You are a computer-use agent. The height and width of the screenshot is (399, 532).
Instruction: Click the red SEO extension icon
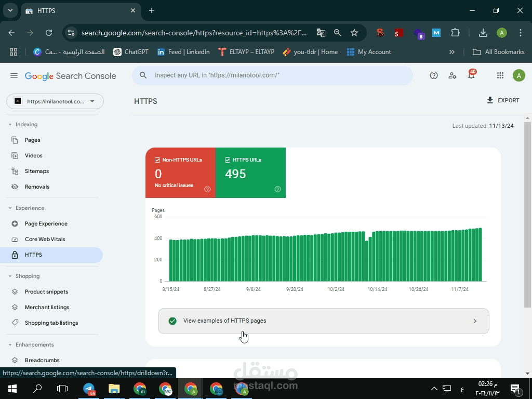coord(380,33)
